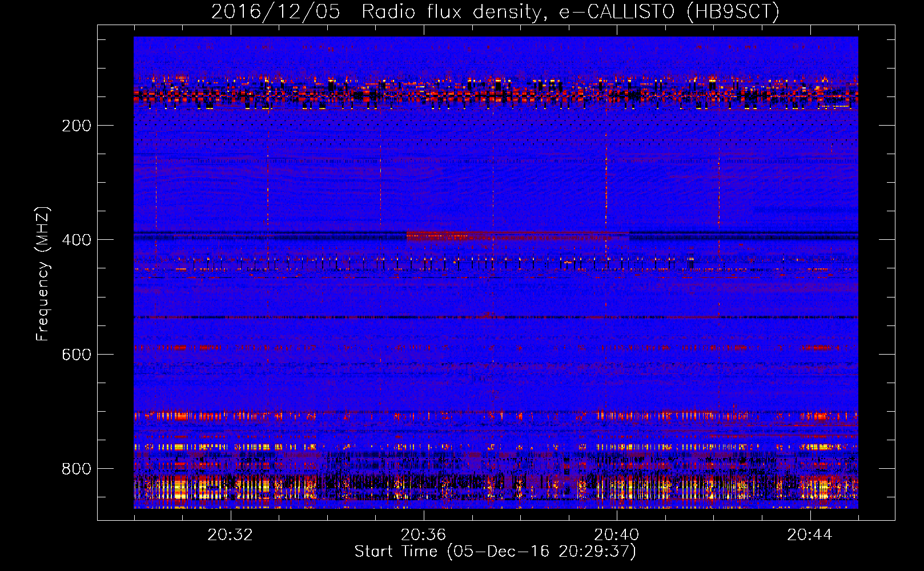Click the Frequency (MHZ) axis label
Viewport: 924px width, 571px height.
coord(43,274)
